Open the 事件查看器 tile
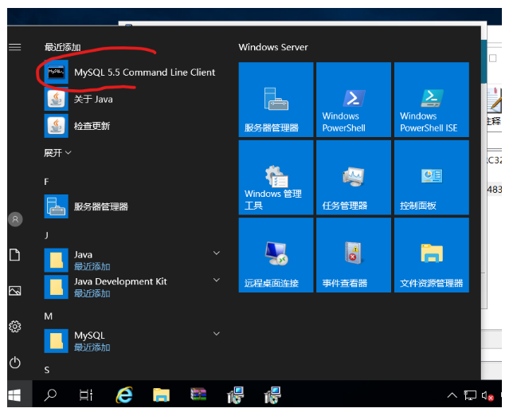Viewport: 517px width, 420px height. pos(354,255)
